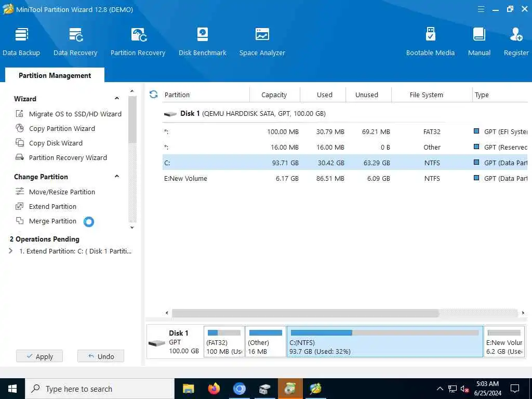Select the C:(NTFS) 93.7 GB partition block

click(385, 342)
